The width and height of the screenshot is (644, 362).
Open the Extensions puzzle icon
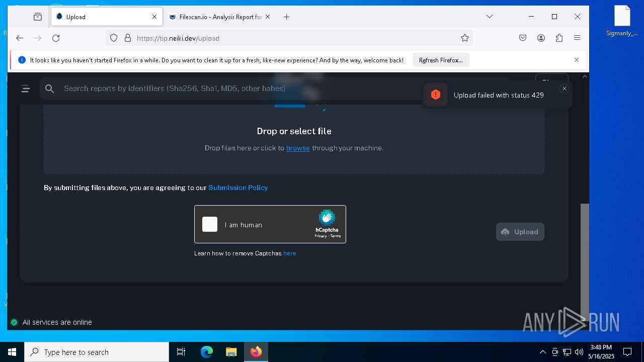[559, 38]
